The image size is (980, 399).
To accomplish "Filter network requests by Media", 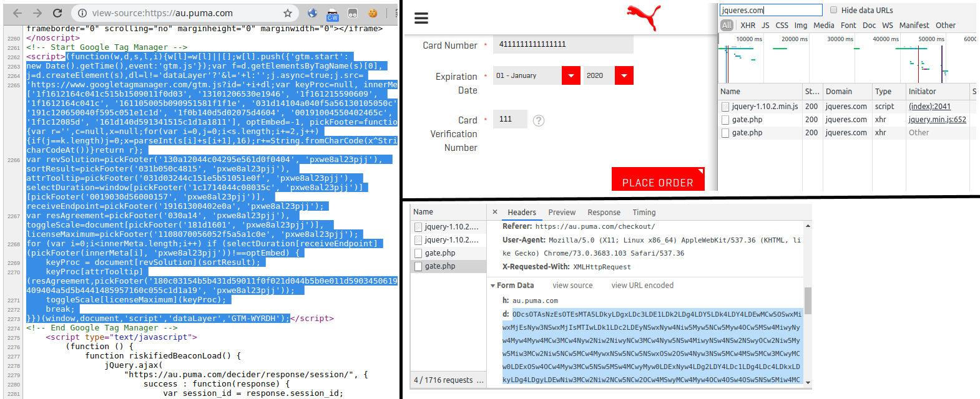I will (824, 25).
